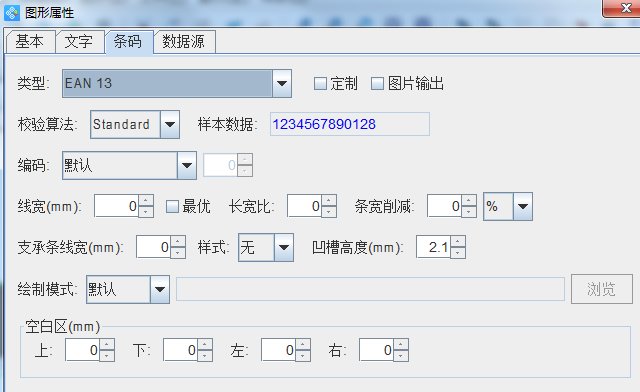Click the 样本数据 field showing 1234567890128
The width and height of the screenshot is (640, 392).
coord(350,124)
